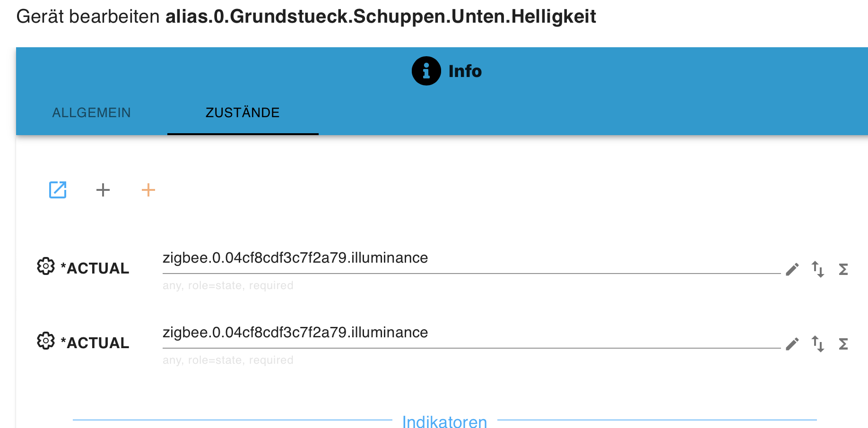Switch to the ALLGEMEIN tab
868x428 pixels.
92,112
